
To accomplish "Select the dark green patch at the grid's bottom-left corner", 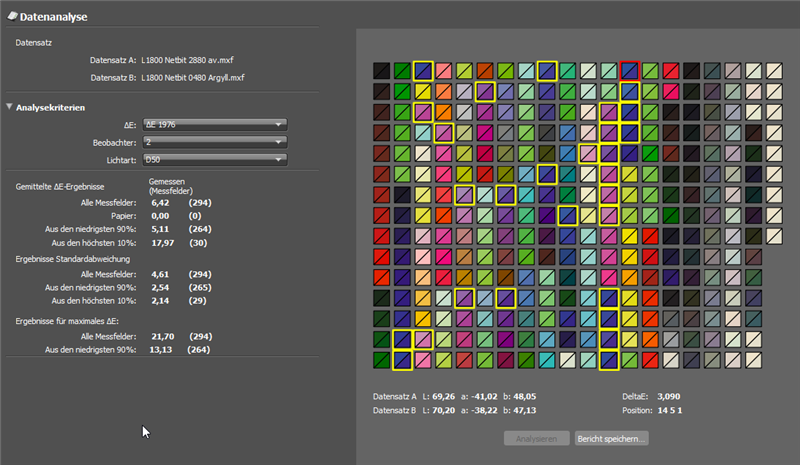I will point(381,360).
